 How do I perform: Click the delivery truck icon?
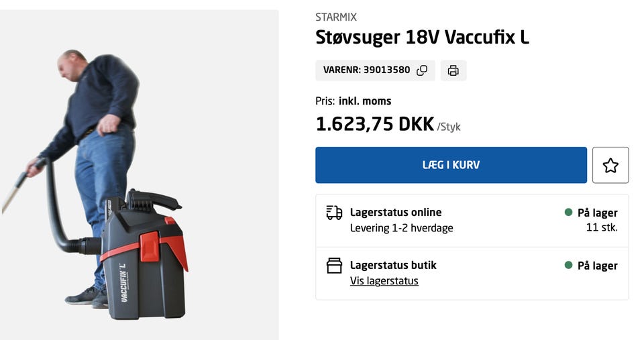(x=334, y=213)
